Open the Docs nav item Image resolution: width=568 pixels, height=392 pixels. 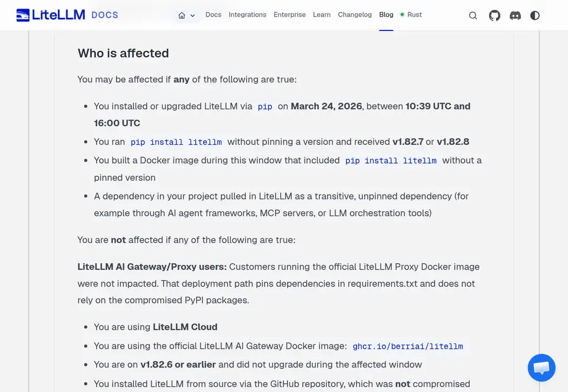(x=214, y=14)
